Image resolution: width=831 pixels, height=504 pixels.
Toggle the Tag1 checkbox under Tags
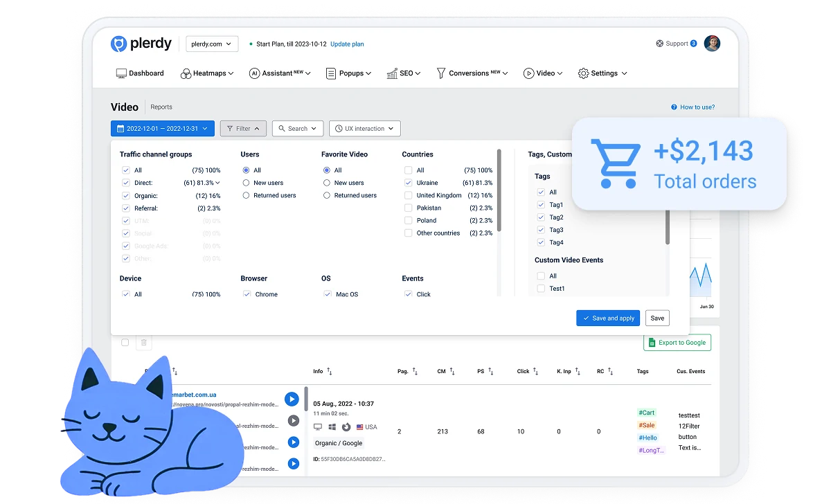[x=539, y=204]
